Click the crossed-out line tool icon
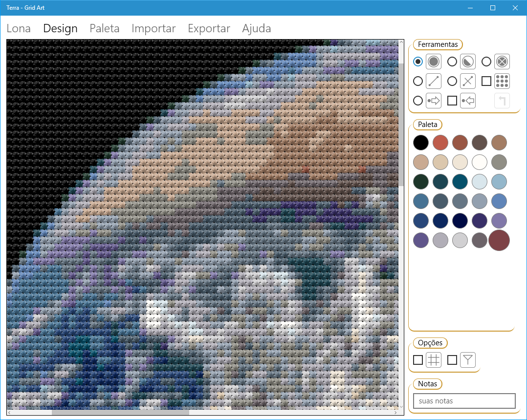Screen dimensions: 527x420 [x=468, y=81]
